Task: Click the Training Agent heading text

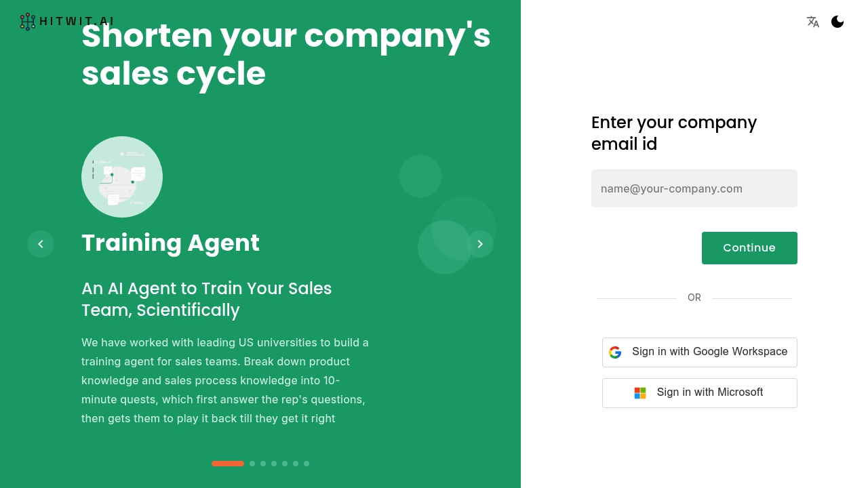Action: pyautogui.click(x=170, y=243)
